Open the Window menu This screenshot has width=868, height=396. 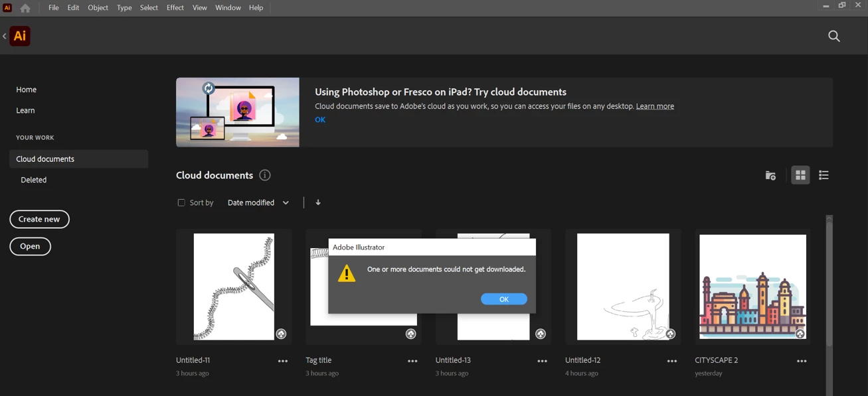pyautogui.click(x=228, y=8)
